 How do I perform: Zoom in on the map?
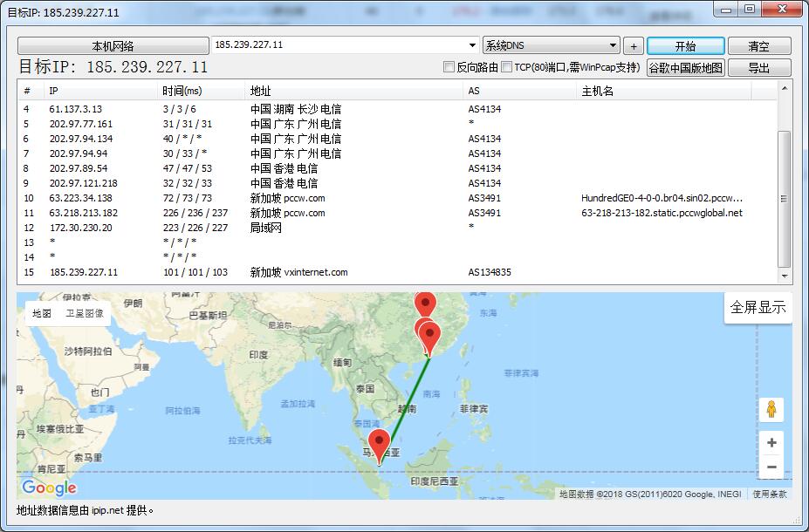tap(771, 442)
